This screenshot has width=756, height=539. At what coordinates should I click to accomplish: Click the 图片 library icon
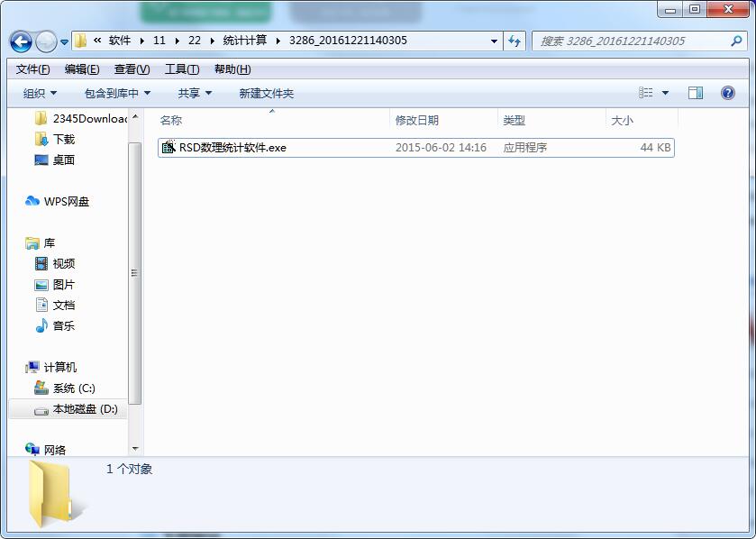(x=41, y=285)
